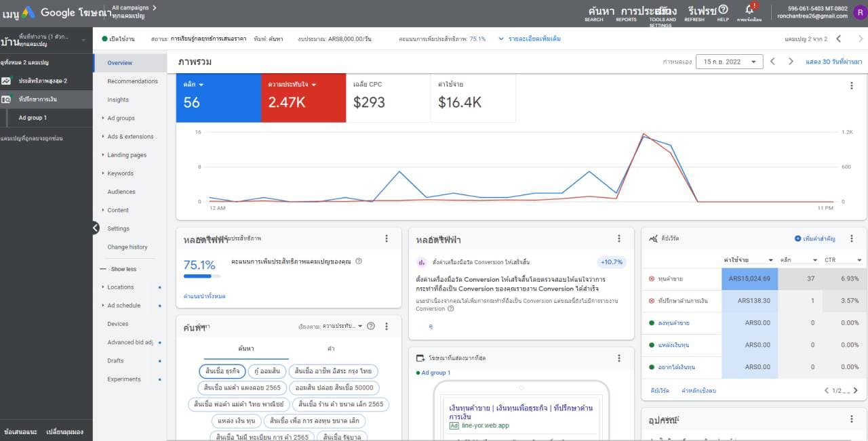This screenshot has height=441, width=868.
Task: Click the notifications bell icon
Action: tap(750, 9)
